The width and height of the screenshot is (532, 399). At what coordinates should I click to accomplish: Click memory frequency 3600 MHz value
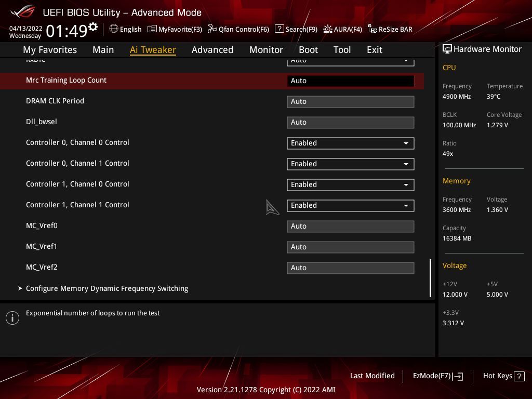(x=457, y=210)
